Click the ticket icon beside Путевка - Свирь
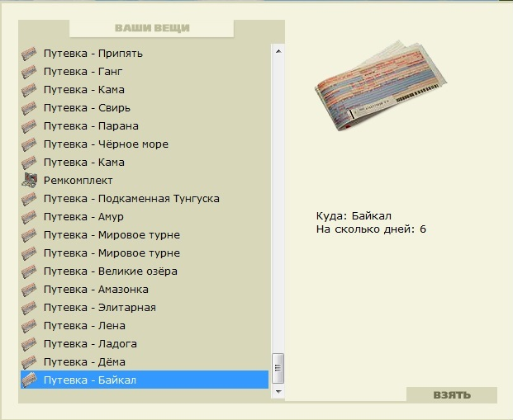The width and height of the screenshot is (513, 420). [29, 108]
